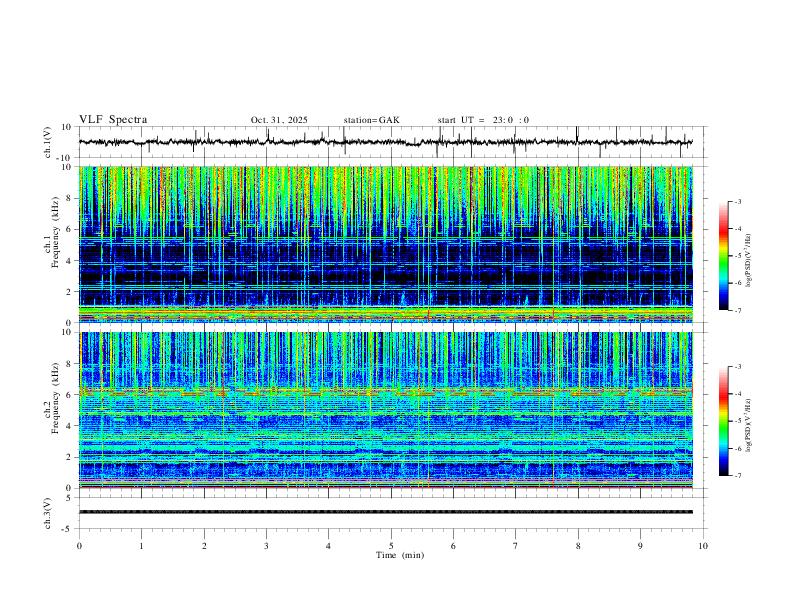
Task: Click the ch.1 "Frequency (kHz)" axis title
Action: click(55, 231)
